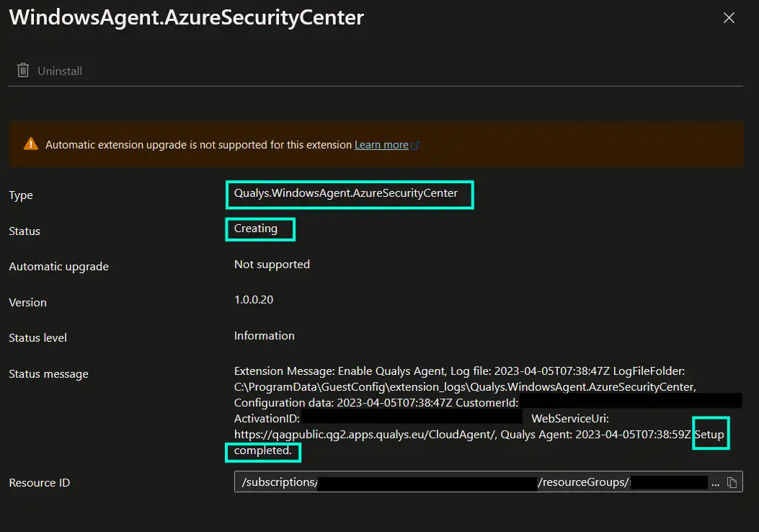Open the Learn more link
This screenshot has width=759, height=532.
(x=381, y=145)
